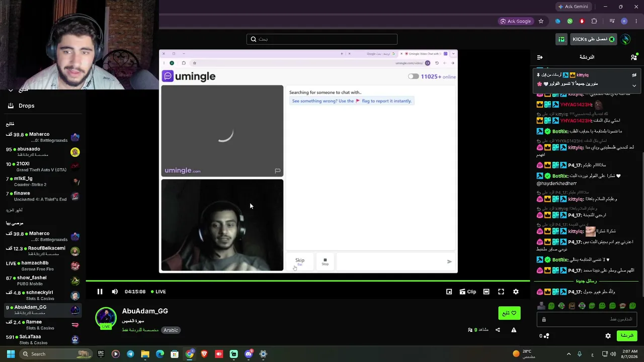Click the green chat send button

tap(626, 336)
